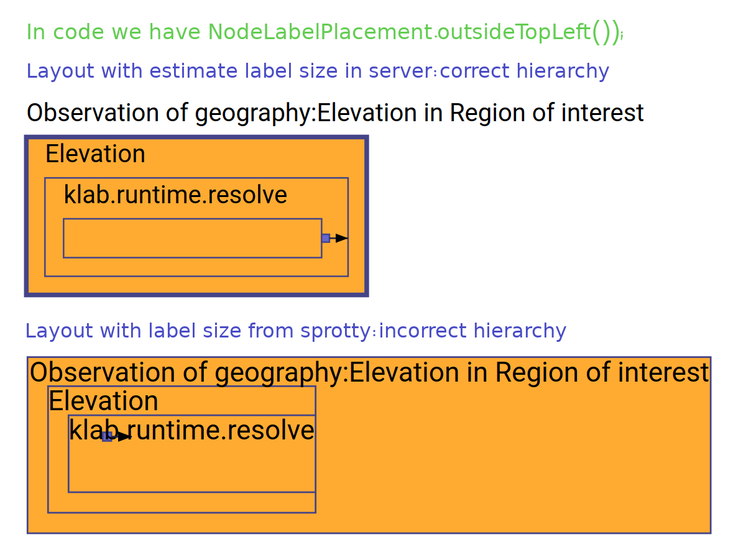The width and height of the screenshot is (746, 560).
Task: Select the top 'Elevation' node label
Action: 95,154
